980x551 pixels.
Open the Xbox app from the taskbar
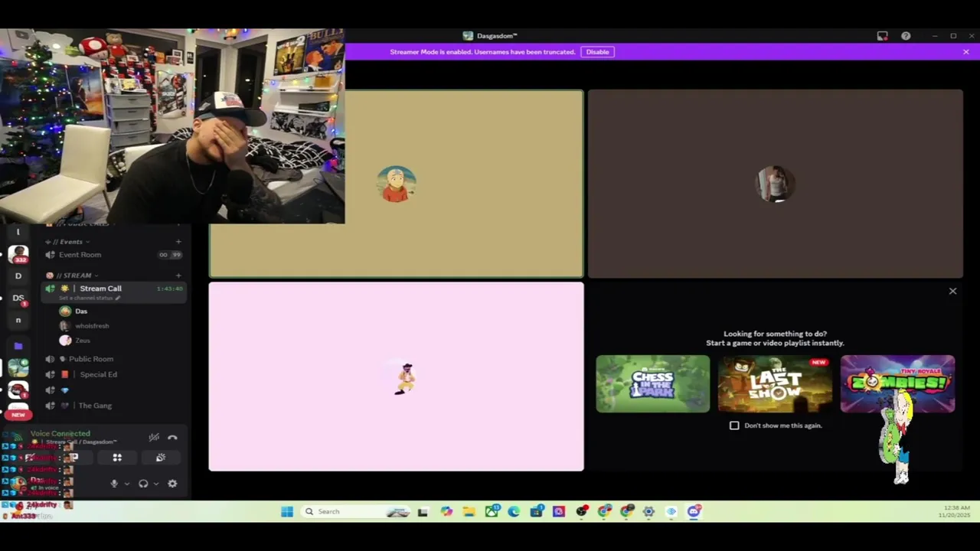[x=492, y=511]
